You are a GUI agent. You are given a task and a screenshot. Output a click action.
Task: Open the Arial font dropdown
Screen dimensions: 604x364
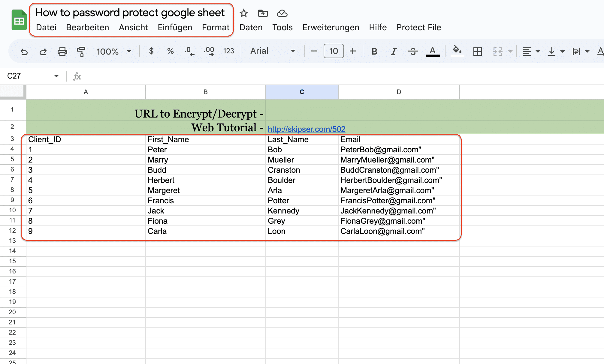(272, 51)
